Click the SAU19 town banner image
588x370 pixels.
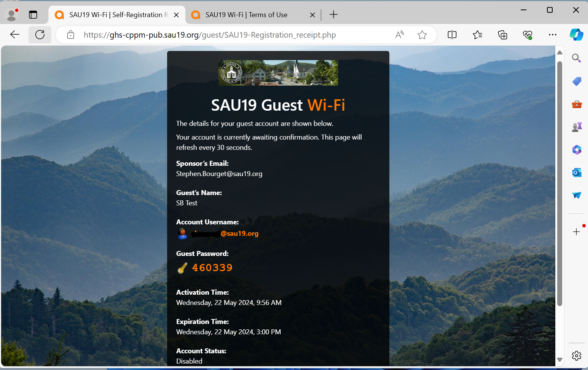click(278, 73)
